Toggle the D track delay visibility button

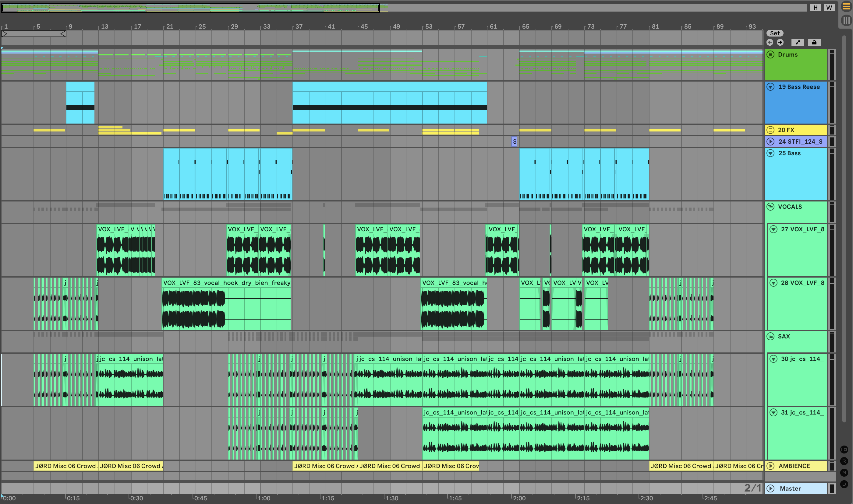[x=844, y=484]
